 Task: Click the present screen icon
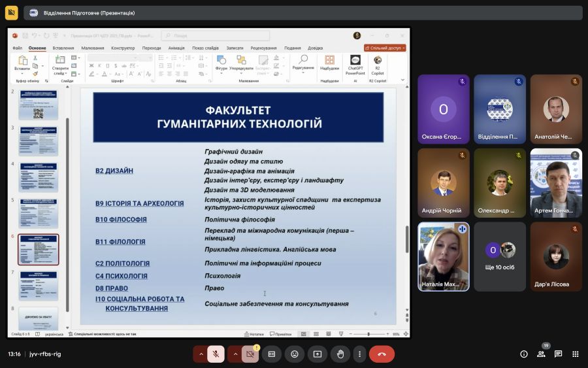click(318, 354)
